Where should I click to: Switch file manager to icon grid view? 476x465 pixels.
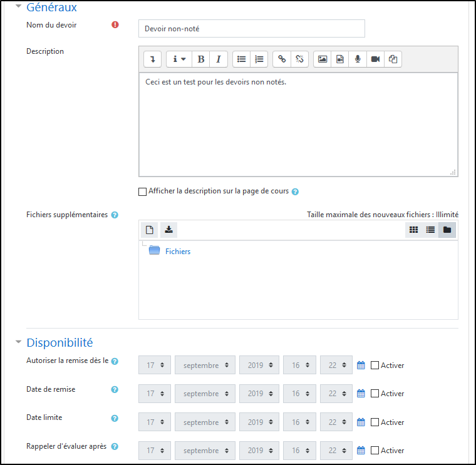coord(413,230)
